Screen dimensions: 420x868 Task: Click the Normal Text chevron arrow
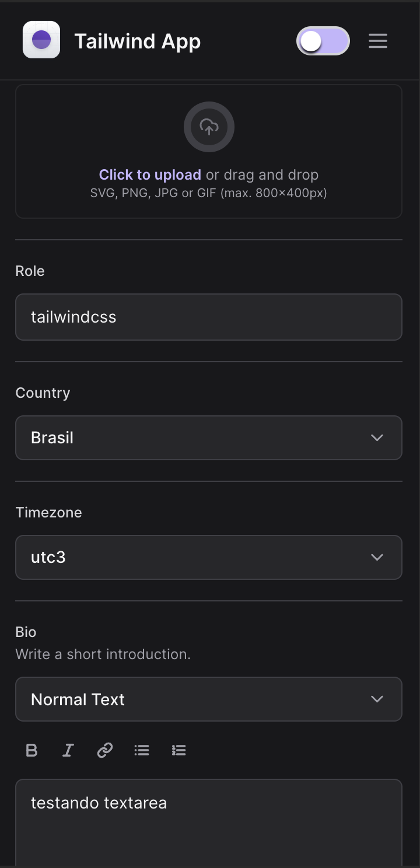click(x=377, y=699)
